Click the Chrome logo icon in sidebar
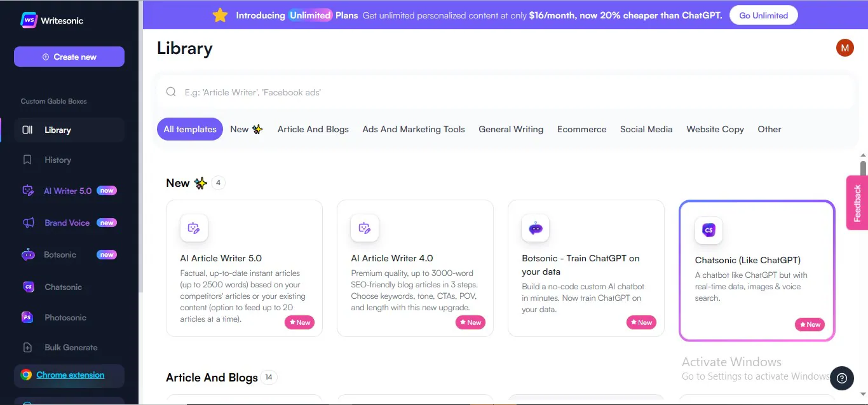Screen dimensions: 868x405 point(26,375)
